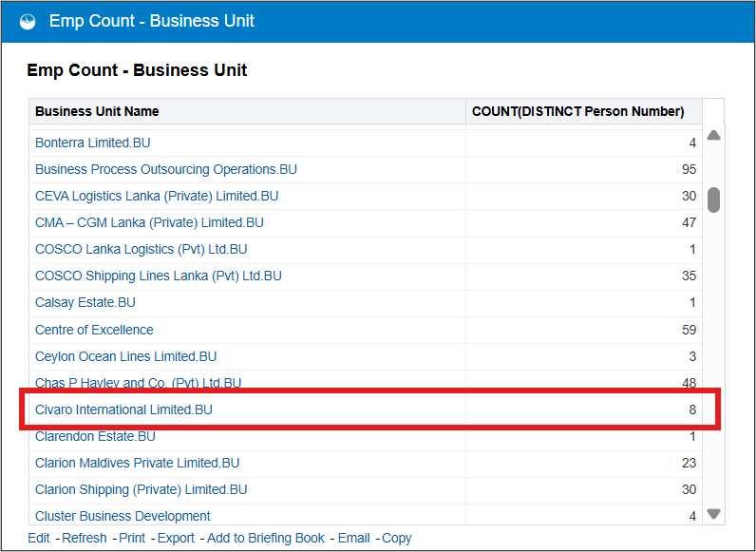Click the Email link
756x552 pixels.
tap(353, 538)
